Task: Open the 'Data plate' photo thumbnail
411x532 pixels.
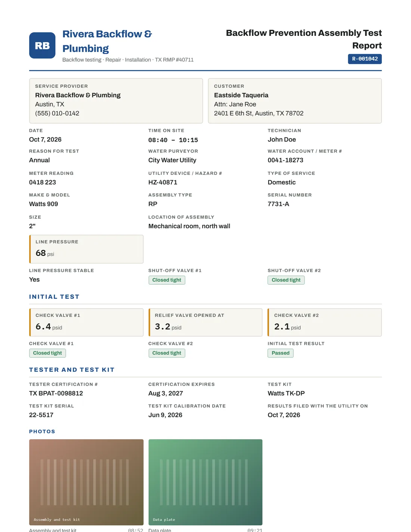Action: 205,482
